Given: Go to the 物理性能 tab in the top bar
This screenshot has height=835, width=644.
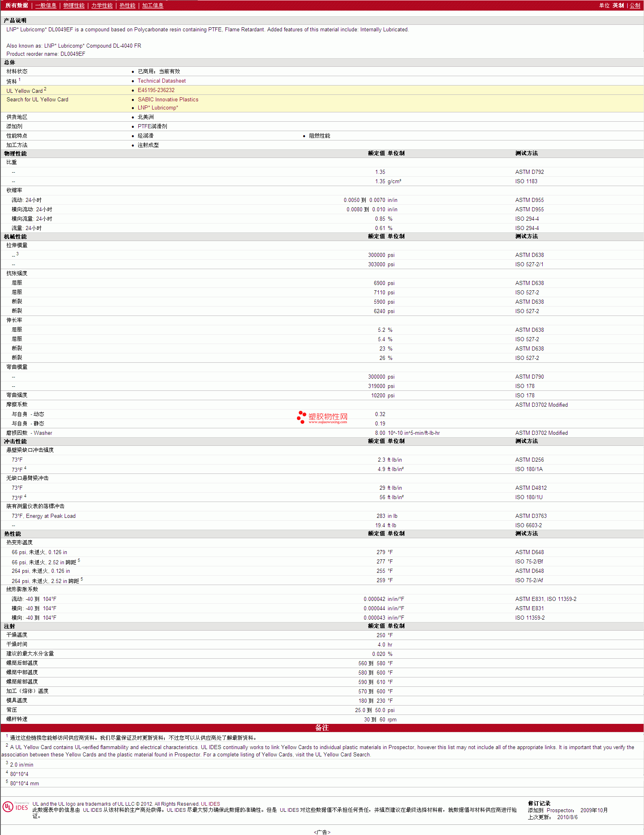Looking at the screenshot, I should (x=74, y=5).
